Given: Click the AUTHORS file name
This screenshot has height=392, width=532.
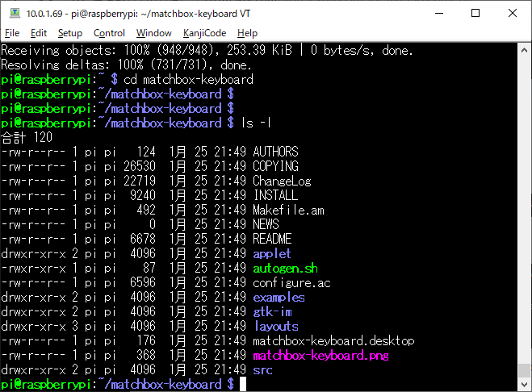Looking at the screenshot, I should [275, 152].
